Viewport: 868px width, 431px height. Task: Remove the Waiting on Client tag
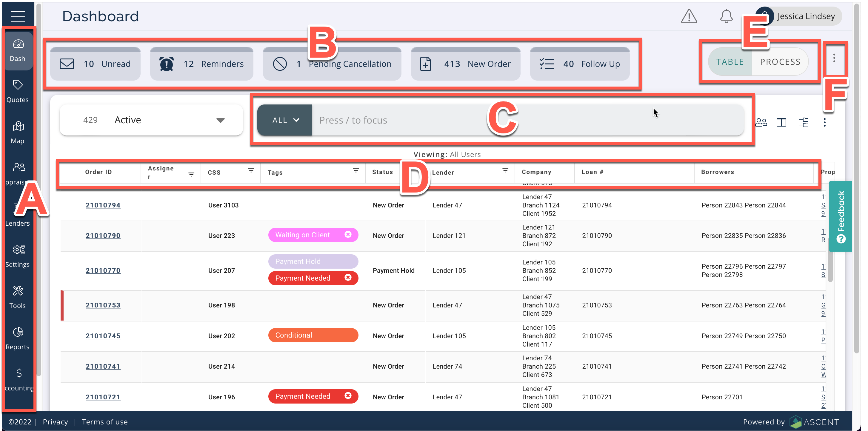click(348, 234)
